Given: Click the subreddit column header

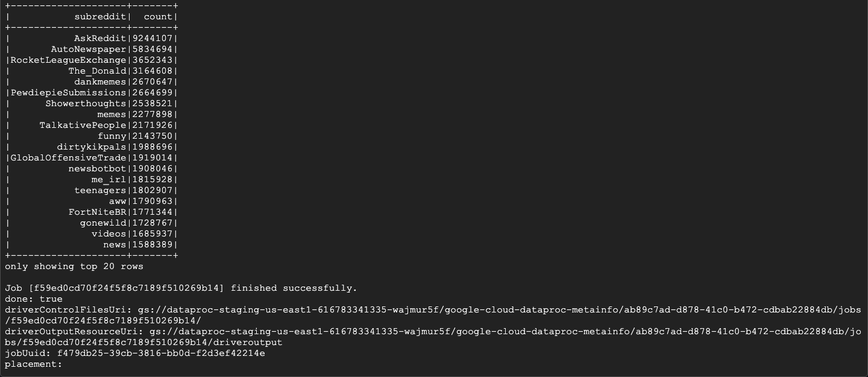Looking at the screenshot, I should tap(100, 16).
